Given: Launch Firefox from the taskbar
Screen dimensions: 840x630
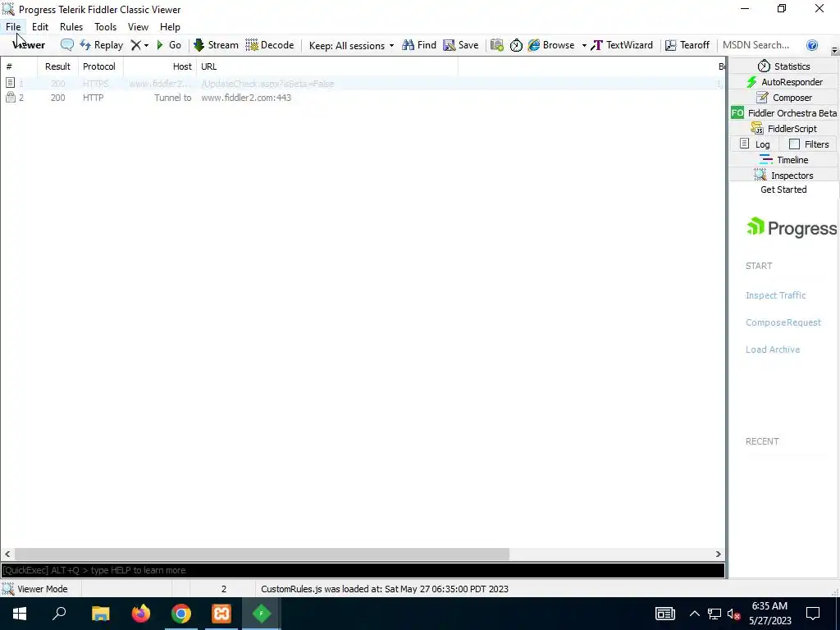Looking at the screenshot, I should coord(141,614).
